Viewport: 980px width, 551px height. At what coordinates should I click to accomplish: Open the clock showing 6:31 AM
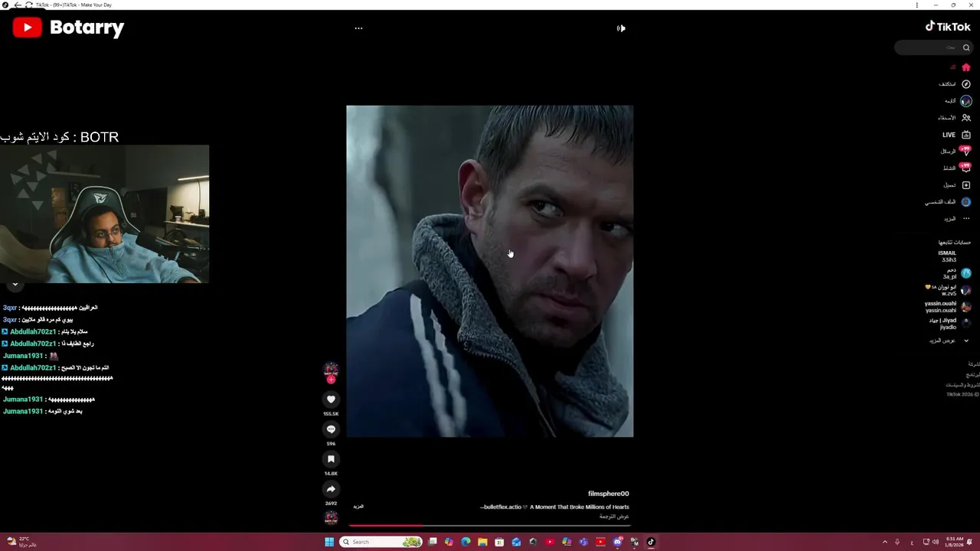tap(954, 542)
